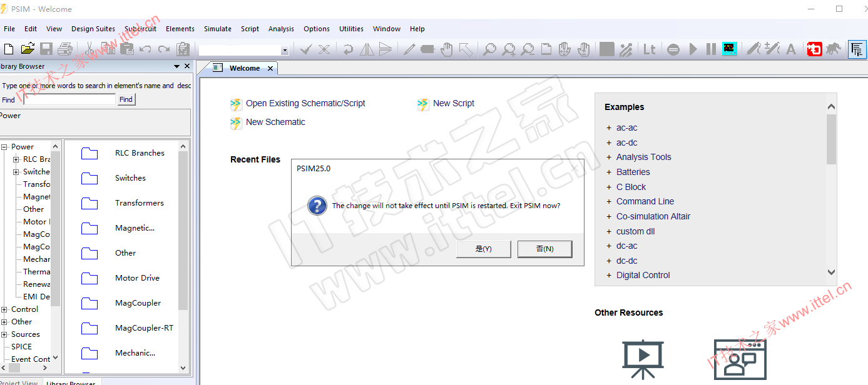Expand the Digital Control examples entry

pyautogui.click(x=609, y=275)
